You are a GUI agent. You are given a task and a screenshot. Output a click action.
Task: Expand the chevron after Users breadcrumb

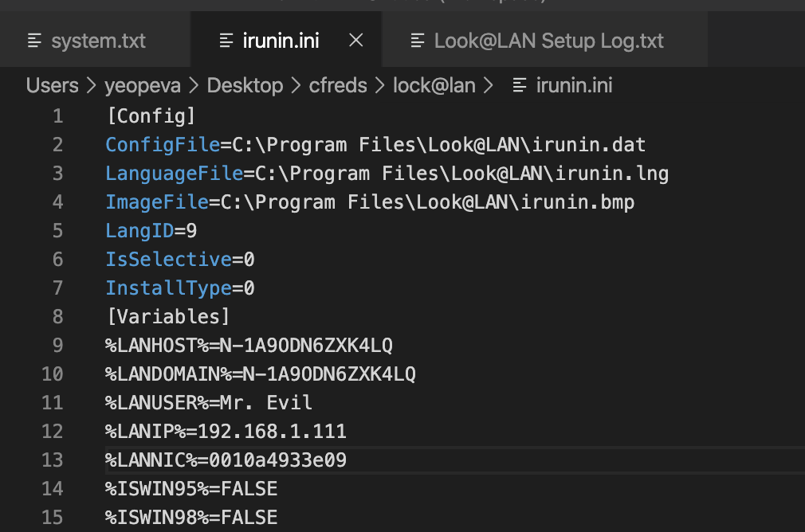coord(92,85)
